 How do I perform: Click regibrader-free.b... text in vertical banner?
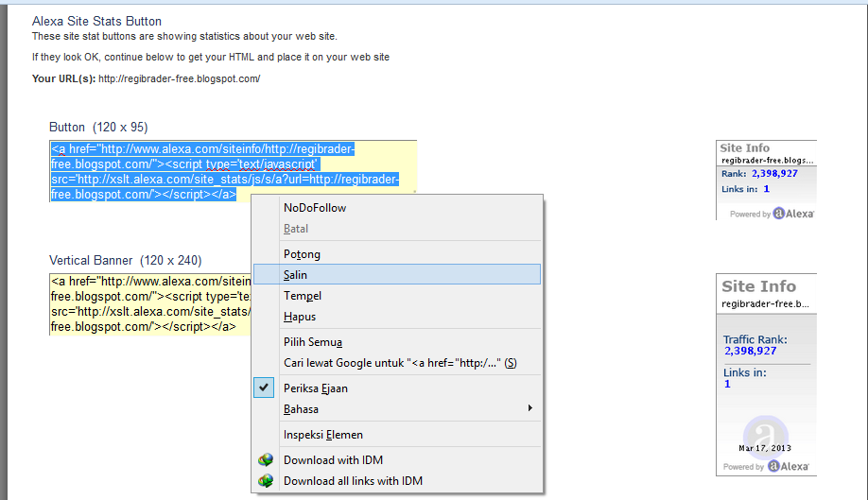[765, 303]
